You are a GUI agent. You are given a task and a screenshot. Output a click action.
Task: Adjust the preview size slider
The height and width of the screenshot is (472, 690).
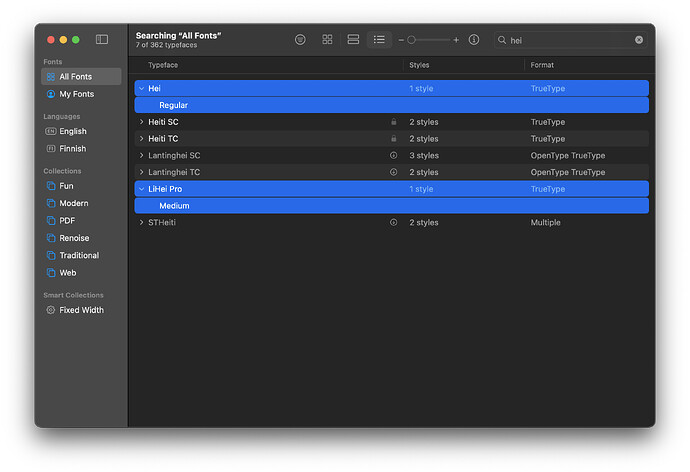click(411, 40)
